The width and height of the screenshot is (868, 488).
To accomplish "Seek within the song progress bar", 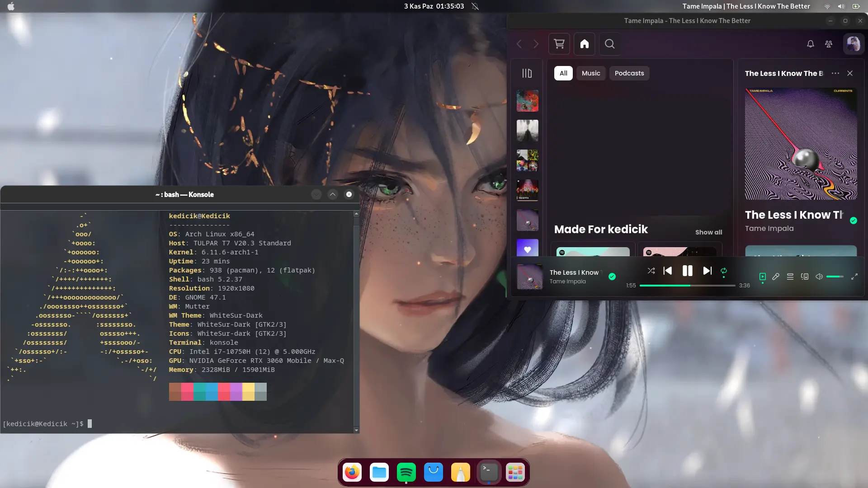I will [x=687, y=286].
